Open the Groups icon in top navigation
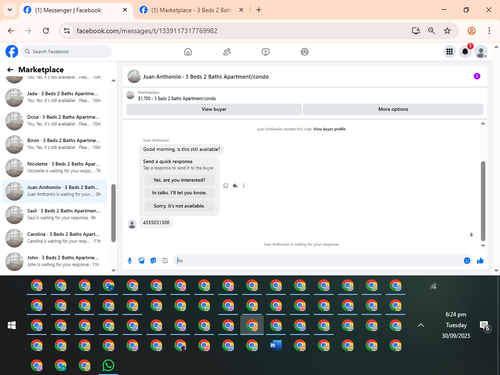The image size is (500, 375). pyautogui.click(x=304, y=52)
